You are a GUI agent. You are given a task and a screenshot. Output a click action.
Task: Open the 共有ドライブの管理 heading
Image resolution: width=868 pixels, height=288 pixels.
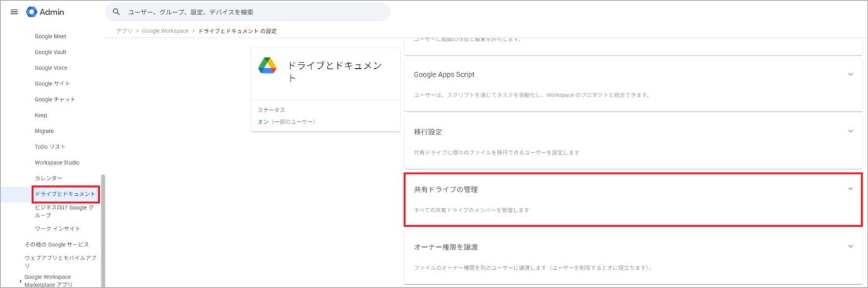tap(445, 189)
